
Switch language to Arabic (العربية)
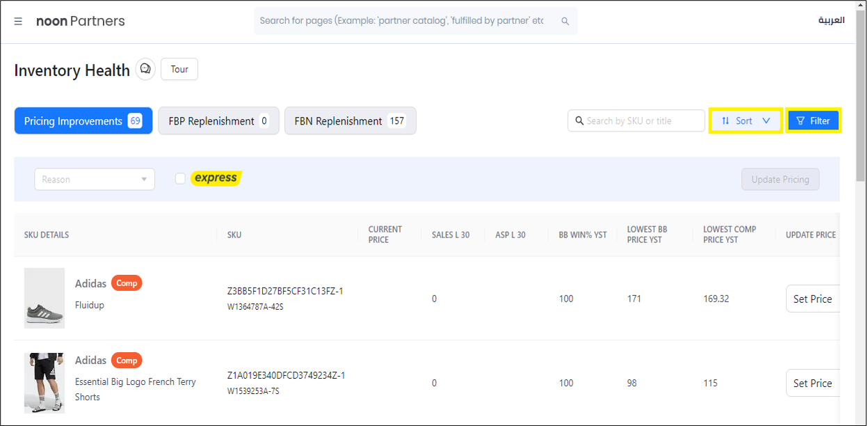click(831, 20)
